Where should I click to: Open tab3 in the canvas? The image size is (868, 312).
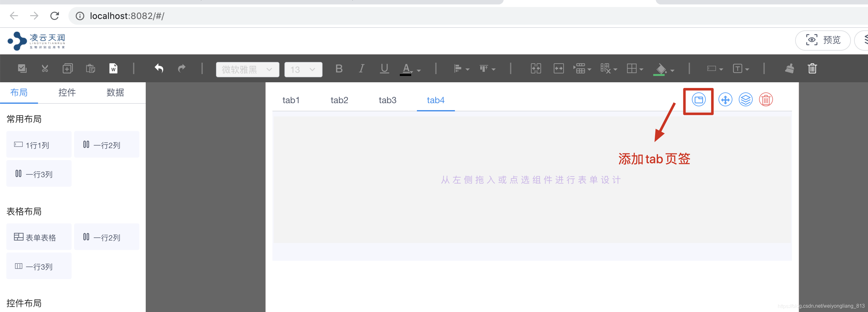pos(387,100)
